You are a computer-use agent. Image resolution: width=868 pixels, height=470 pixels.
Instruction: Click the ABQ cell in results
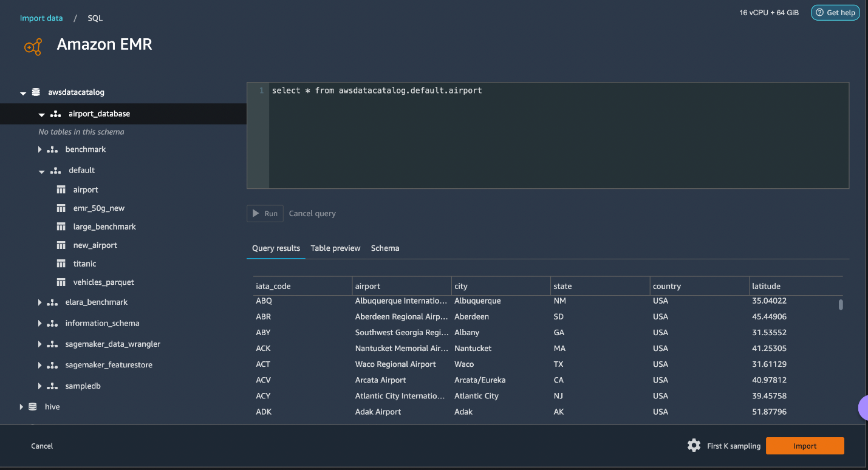(264, 301)
